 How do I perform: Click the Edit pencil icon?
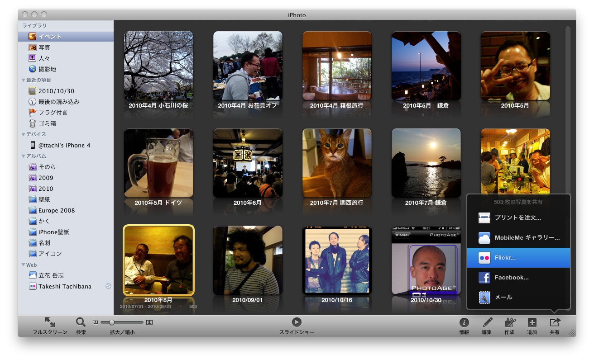(487, 322)
